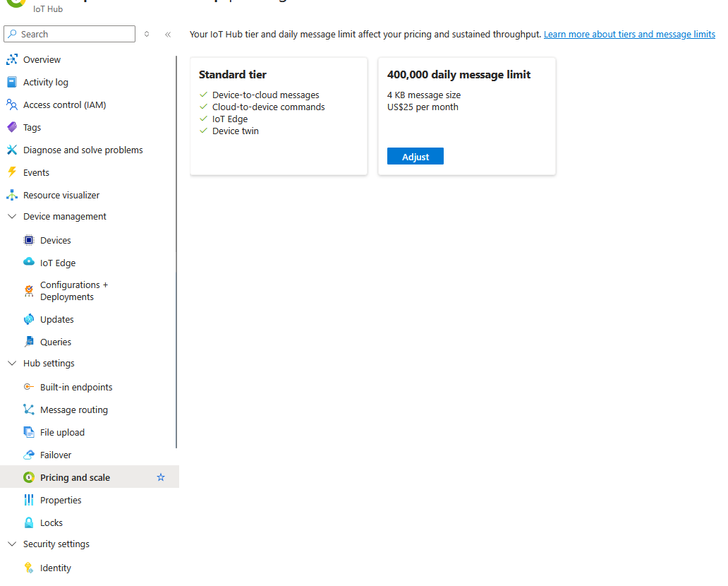
Task: Click the Pricing and scale green icon
Action: 29,477
